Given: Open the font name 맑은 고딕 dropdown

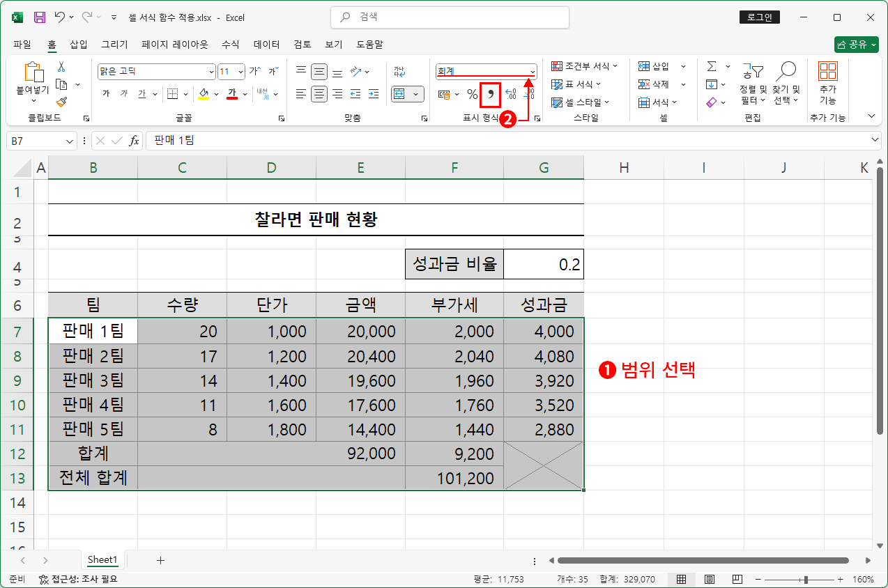Looking at the screenshot, I should point(212,72).
